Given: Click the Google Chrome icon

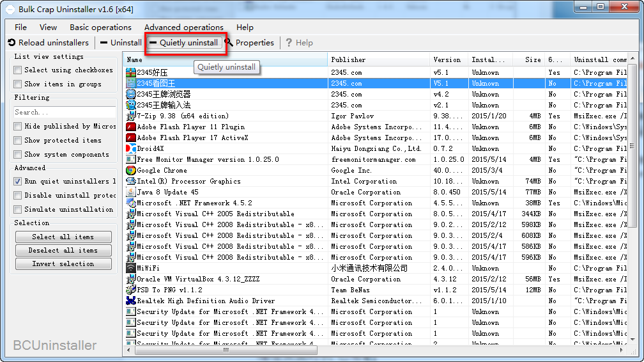Looking at the screenshot, I should coord(130,170).
